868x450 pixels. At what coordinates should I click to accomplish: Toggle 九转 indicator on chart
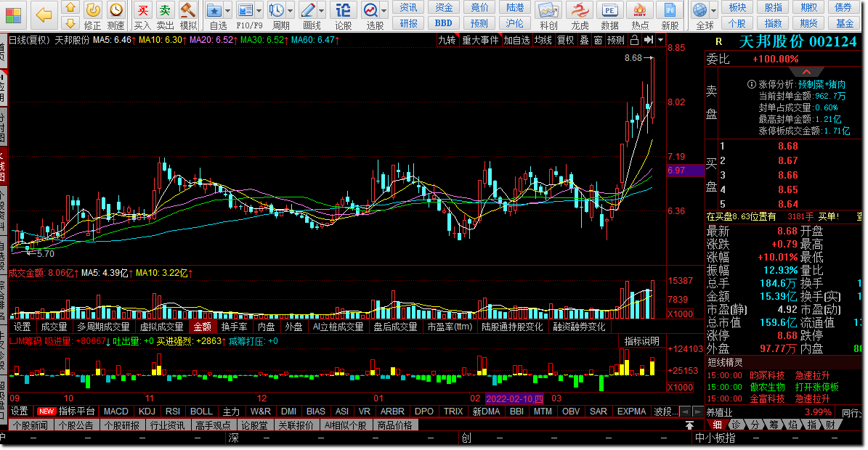click(447, 40)
